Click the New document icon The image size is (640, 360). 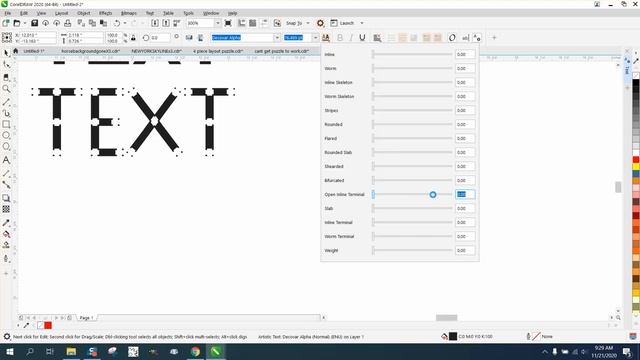[x=6, y=23]
